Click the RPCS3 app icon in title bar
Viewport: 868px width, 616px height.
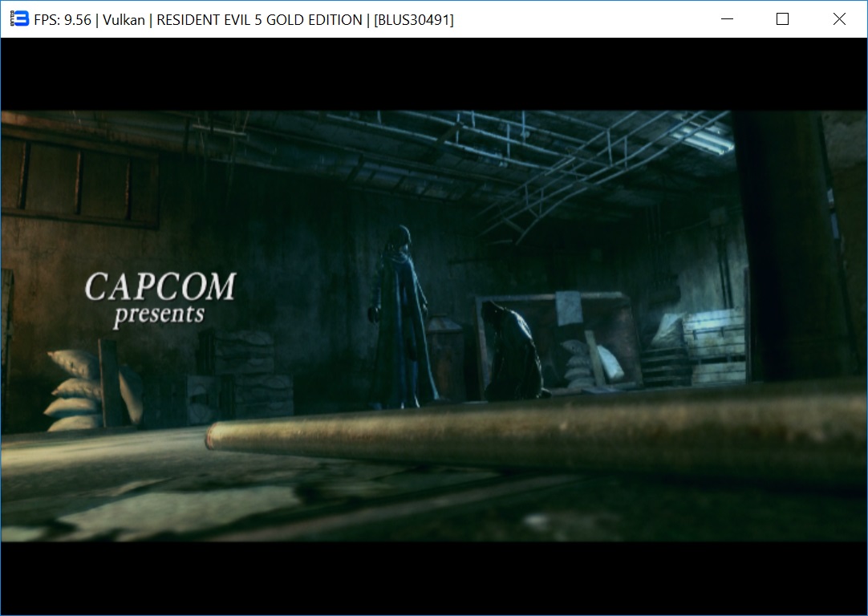tap(19, 18)
